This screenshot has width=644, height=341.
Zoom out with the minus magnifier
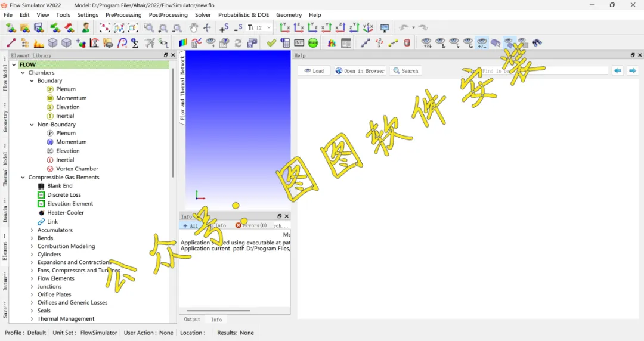click(177, 28)
